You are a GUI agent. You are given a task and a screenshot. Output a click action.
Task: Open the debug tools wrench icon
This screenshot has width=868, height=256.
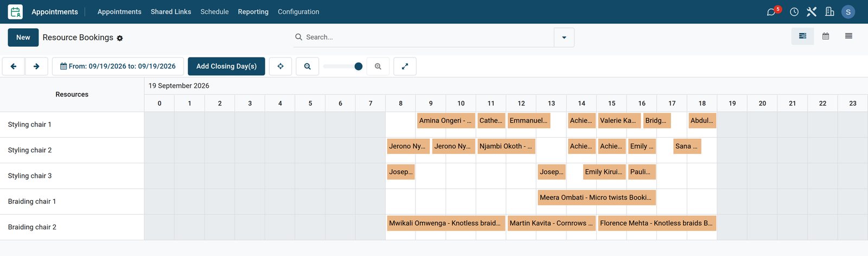[x=812, y=11]
